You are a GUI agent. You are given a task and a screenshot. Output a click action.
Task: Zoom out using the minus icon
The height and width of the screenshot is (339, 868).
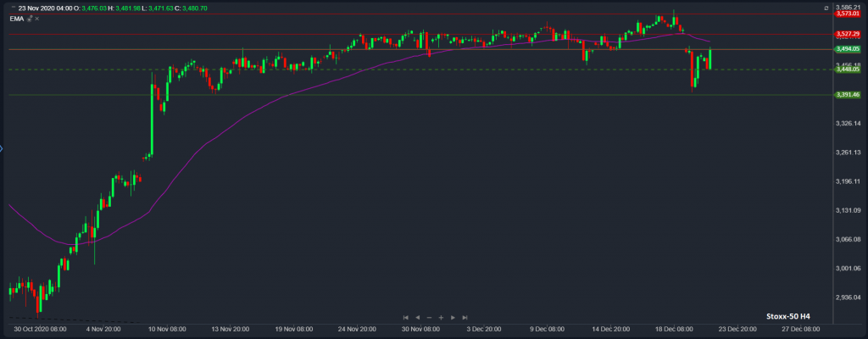(x=429, y=317)
